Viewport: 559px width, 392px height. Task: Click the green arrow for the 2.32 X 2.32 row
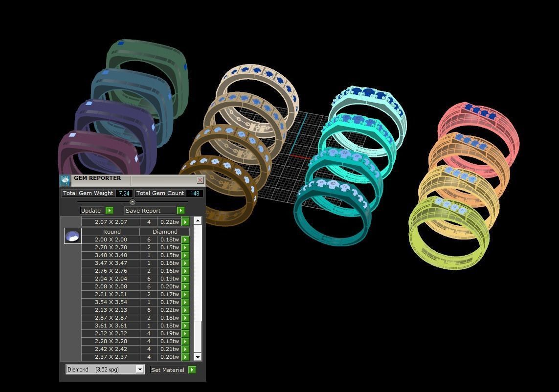point(185,334)
